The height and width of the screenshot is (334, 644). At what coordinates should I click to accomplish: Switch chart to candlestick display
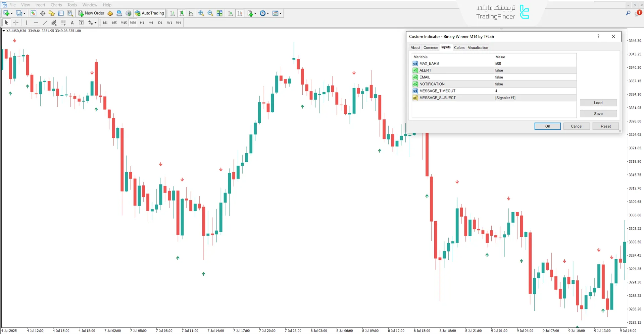tap(182, 13)
